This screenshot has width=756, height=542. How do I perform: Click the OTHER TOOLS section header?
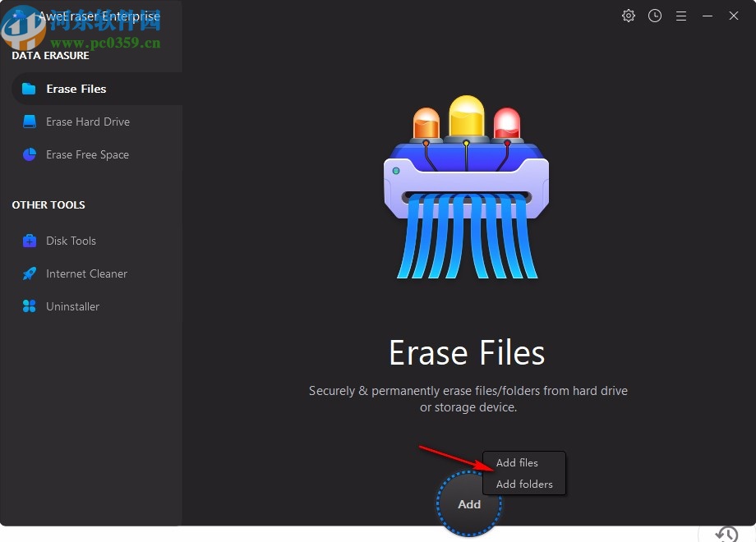click(48, 204)
